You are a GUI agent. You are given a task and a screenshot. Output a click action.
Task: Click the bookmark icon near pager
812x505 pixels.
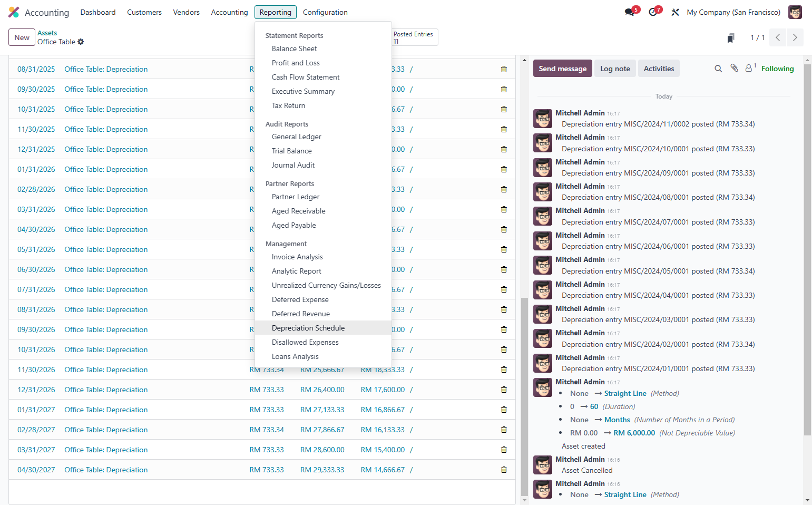731,38
